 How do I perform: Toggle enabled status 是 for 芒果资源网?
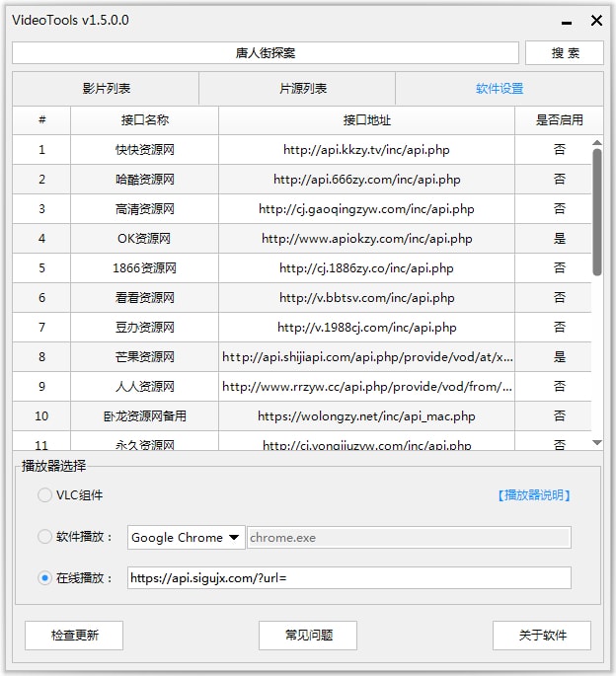pos(559,357)
